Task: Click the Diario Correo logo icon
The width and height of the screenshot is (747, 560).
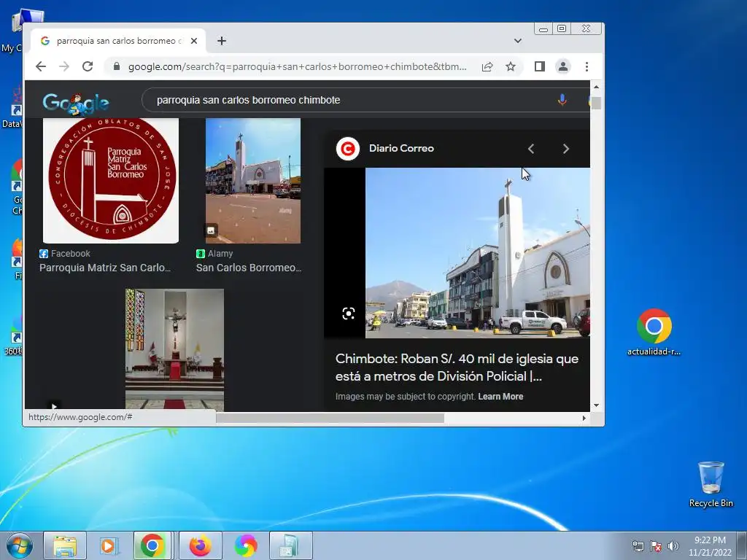Action: click(x=348, y=149)
